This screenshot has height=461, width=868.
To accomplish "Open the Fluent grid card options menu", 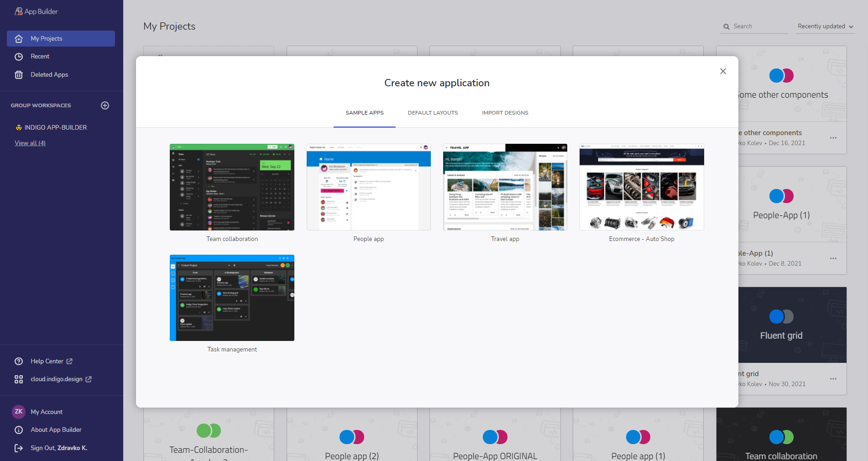I will [x=834, y=379].
